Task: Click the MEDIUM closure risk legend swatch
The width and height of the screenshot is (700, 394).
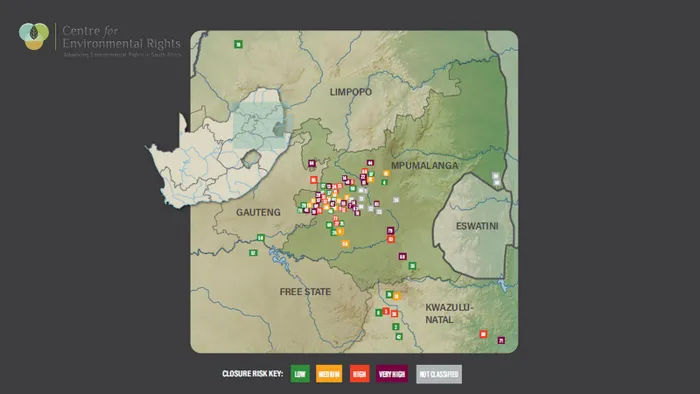Action: pyautogui.click(x=329, y=374)
